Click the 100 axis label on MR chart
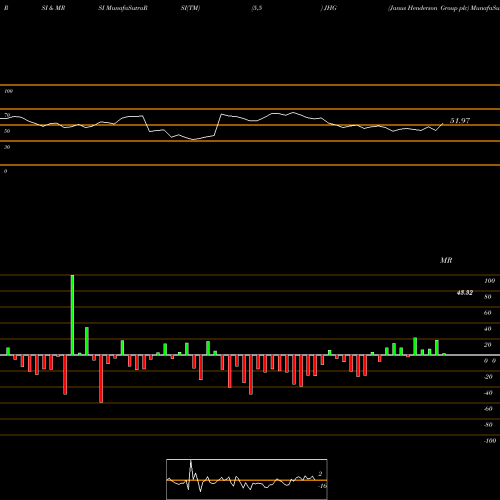Viewport: 500px width, 500px height. point(489,281)
